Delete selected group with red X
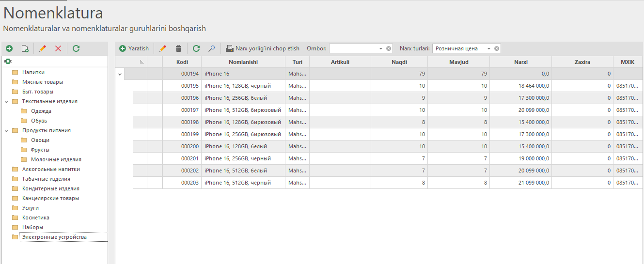Screen dimensions: 644x264 point(58,48)
